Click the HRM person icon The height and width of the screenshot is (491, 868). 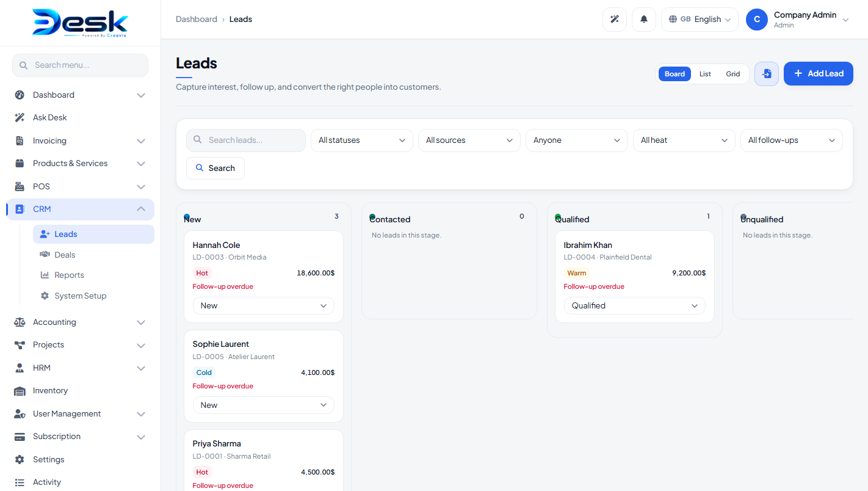(x=20, y=368)
